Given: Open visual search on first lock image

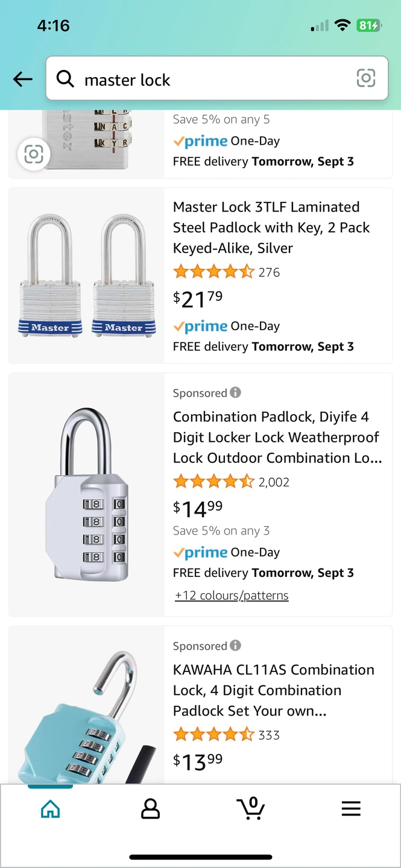Looking at the screenshot, I should [34, 154].
